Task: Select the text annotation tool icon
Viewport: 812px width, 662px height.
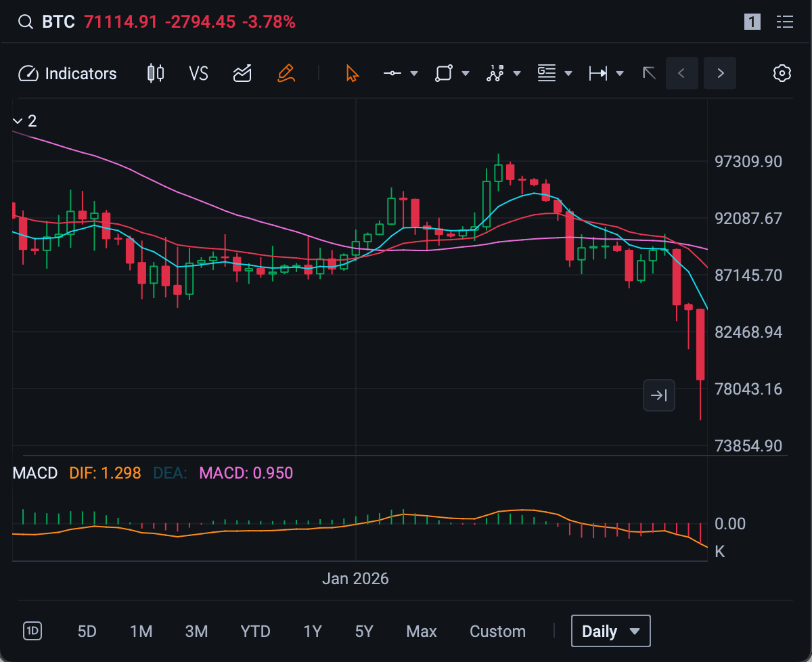Action: [x=547, y=74]
